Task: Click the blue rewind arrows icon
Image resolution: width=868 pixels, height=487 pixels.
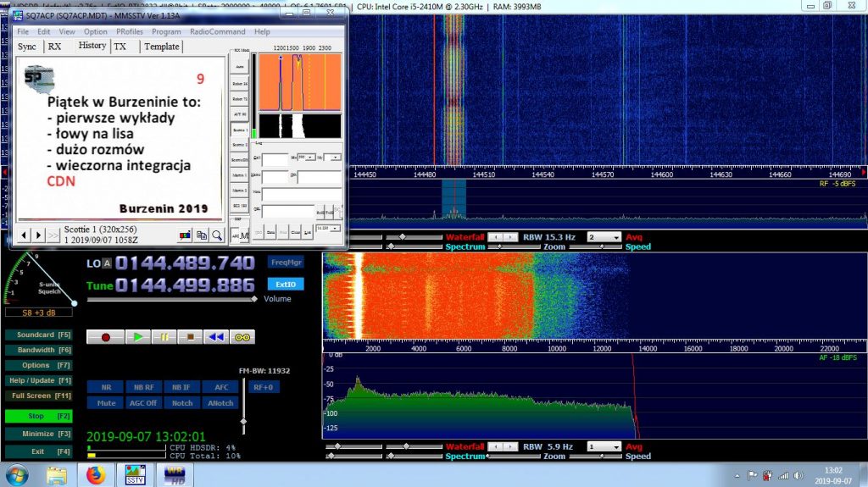Action: 216,337
